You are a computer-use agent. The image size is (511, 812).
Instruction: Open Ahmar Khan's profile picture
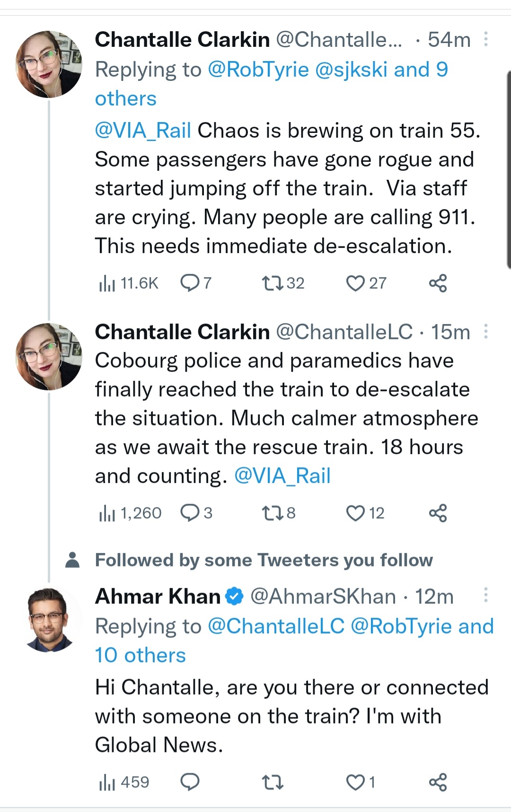point(49,619)
